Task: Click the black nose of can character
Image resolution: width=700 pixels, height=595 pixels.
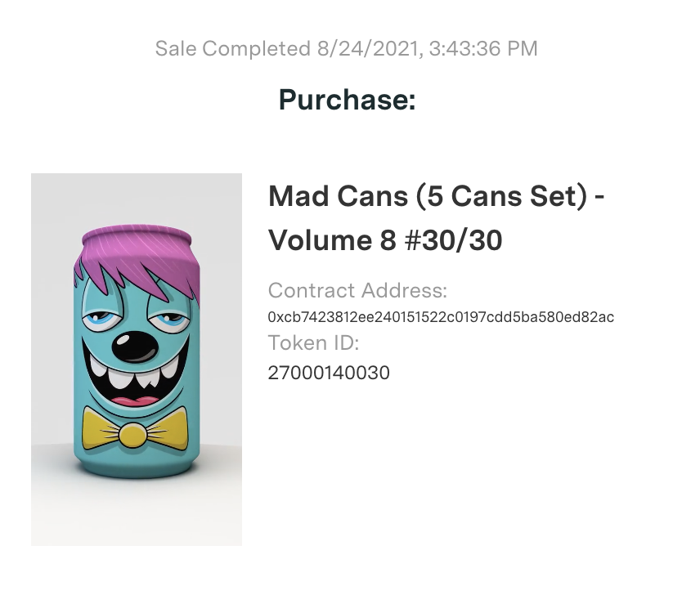Action: (x=134, y=347)
